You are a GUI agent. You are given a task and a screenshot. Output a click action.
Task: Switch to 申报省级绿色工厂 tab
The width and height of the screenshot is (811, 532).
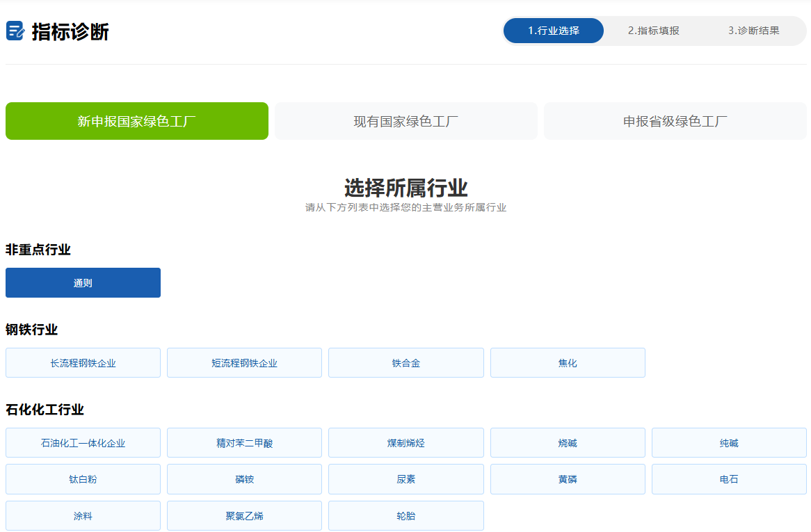coord(675,121)
